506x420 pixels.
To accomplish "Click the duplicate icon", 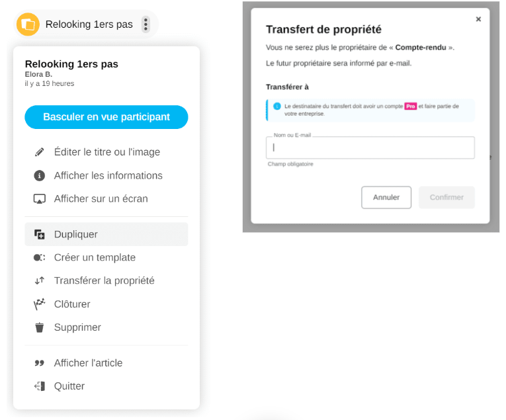I will (40, 234).
